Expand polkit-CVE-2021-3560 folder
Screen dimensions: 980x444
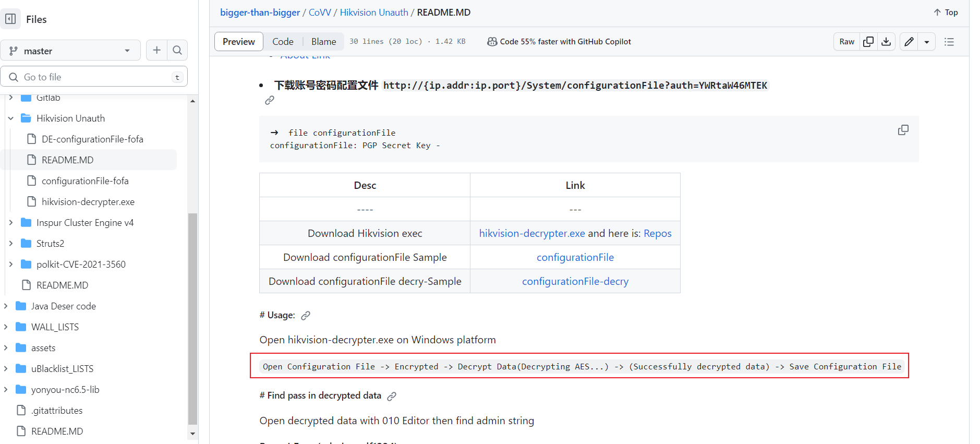pos(11,265)
